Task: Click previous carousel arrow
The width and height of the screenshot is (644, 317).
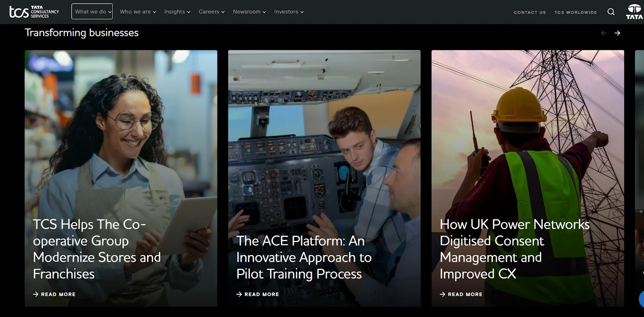Action: (604, 33)
